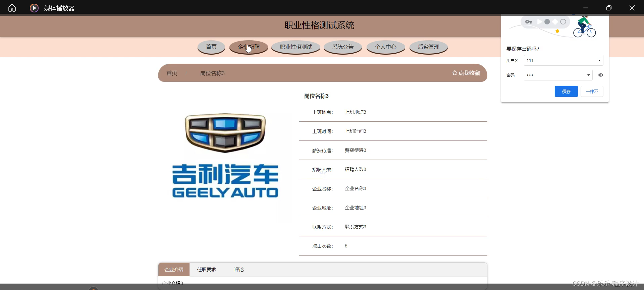The height and width of the screenshot is (290, 644).
Task: Open the 后台管理 navigation item
Action: [429, 47]
